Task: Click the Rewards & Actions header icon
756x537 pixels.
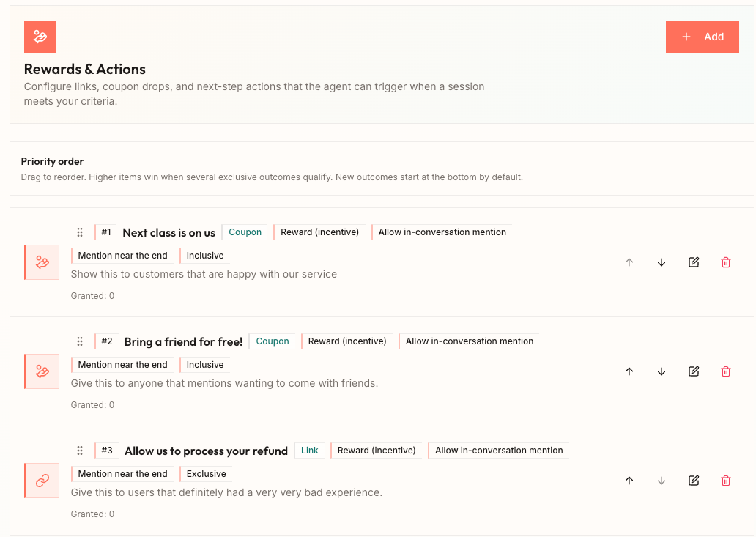Action: 40,37
